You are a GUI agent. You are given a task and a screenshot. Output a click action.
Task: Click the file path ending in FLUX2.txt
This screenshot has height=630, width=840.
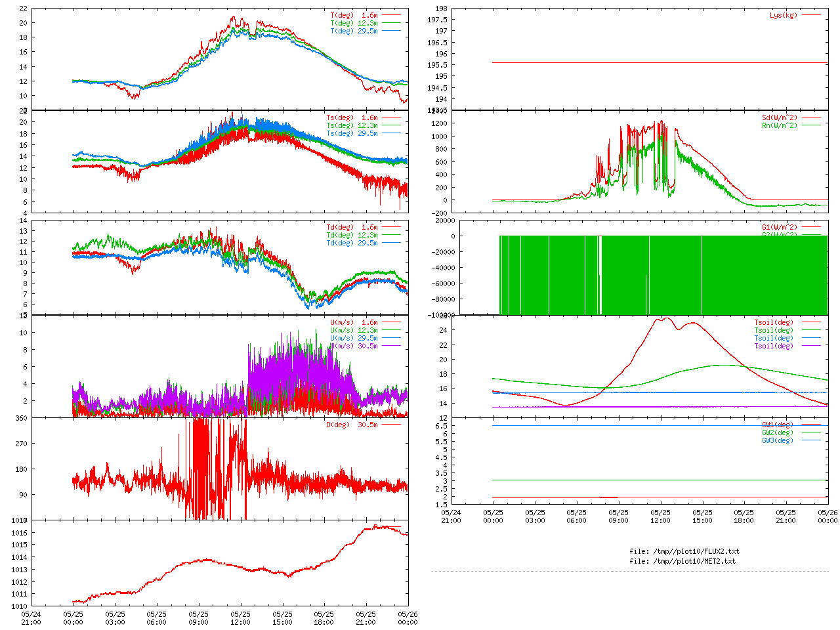[684, 552]
